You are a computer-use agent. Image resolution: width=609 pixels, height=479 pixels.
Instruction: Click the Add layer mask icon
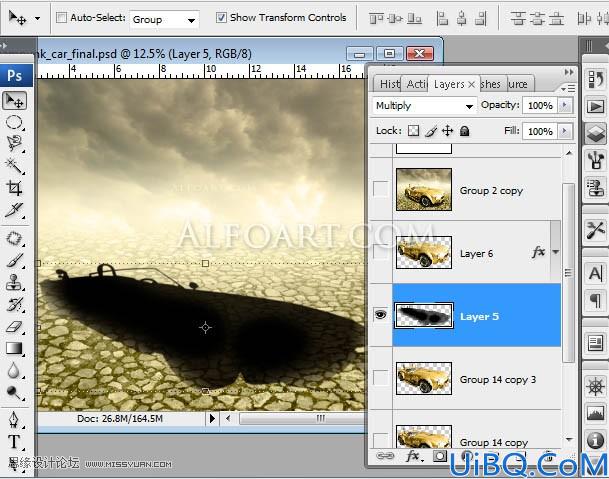[x=440, y=456]
